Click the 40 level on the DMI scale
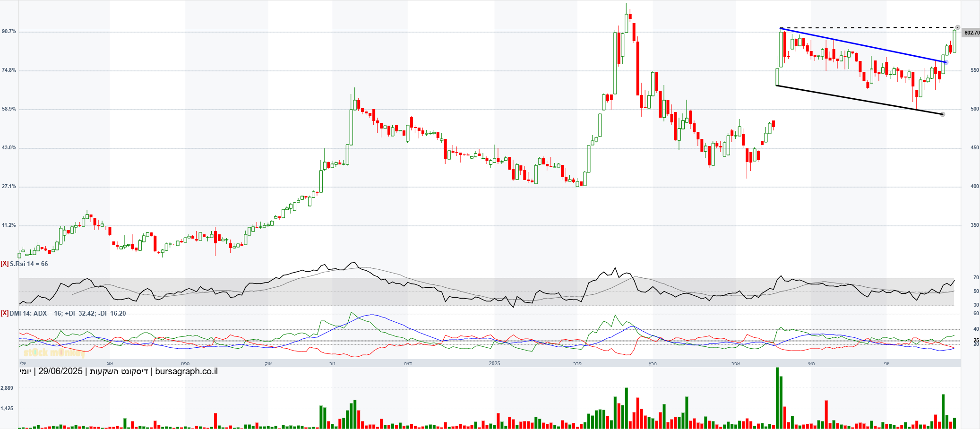Screen dimensions: 980x429 [976, 329]
